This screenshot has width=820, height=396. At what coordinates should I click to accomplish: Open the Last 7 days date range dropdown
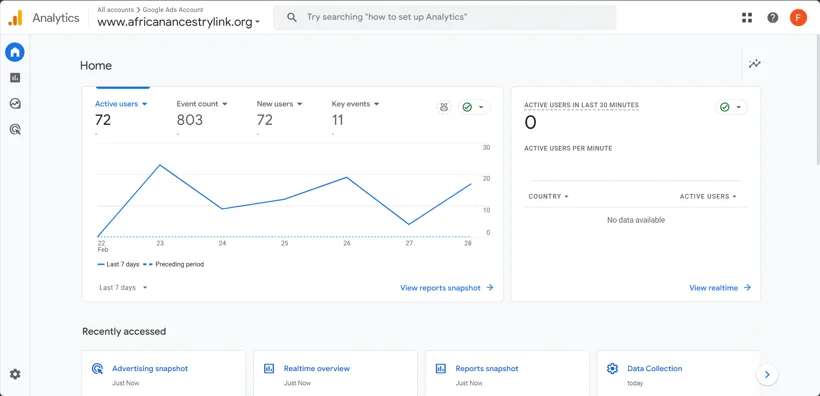123,287
